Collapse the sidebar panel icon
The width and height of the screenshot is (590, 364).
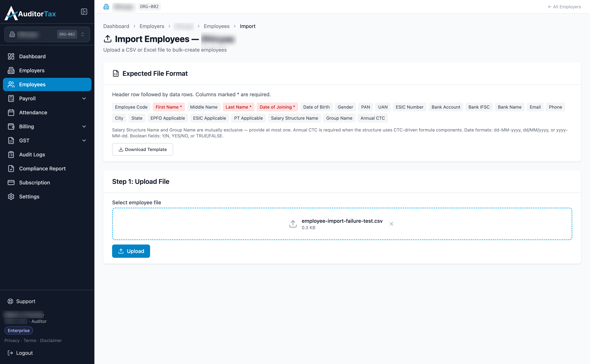(x=84, y=12)
